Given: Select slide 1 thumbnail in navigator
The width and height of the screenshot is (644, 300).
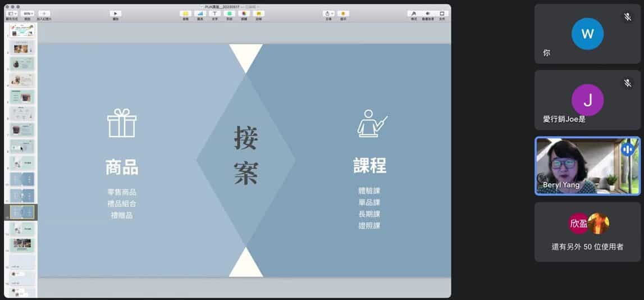Looking at the screenshot, I should click(x=22, y=30).
